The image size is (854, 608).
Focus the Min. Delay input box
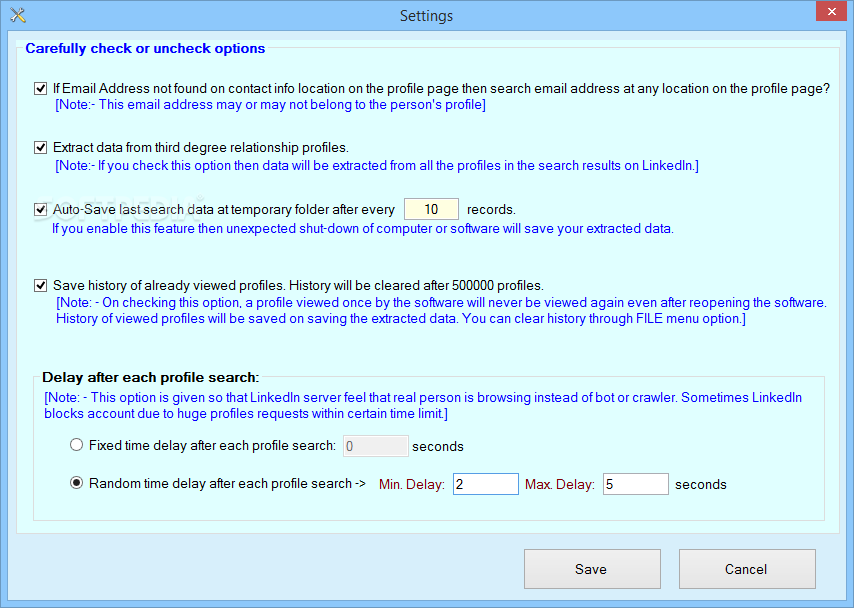pyautogui.click(x=486, y=484)
